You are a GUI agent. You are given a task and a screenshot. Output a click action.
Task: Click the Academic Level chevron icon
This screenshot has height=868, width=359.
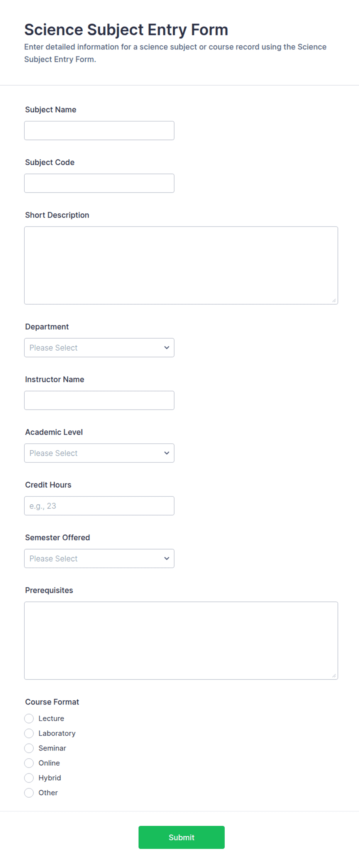[167, 453]
